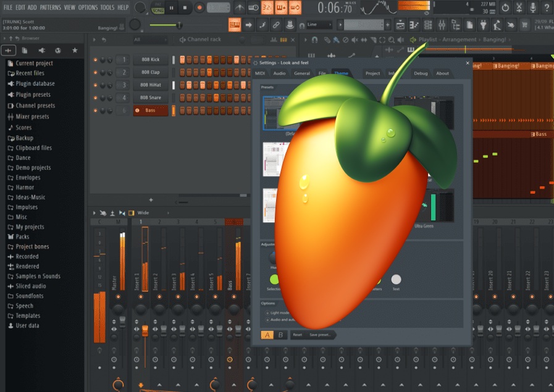
Task: Click the channel rack undo arrow icon
Action: [x=104, y=40]
